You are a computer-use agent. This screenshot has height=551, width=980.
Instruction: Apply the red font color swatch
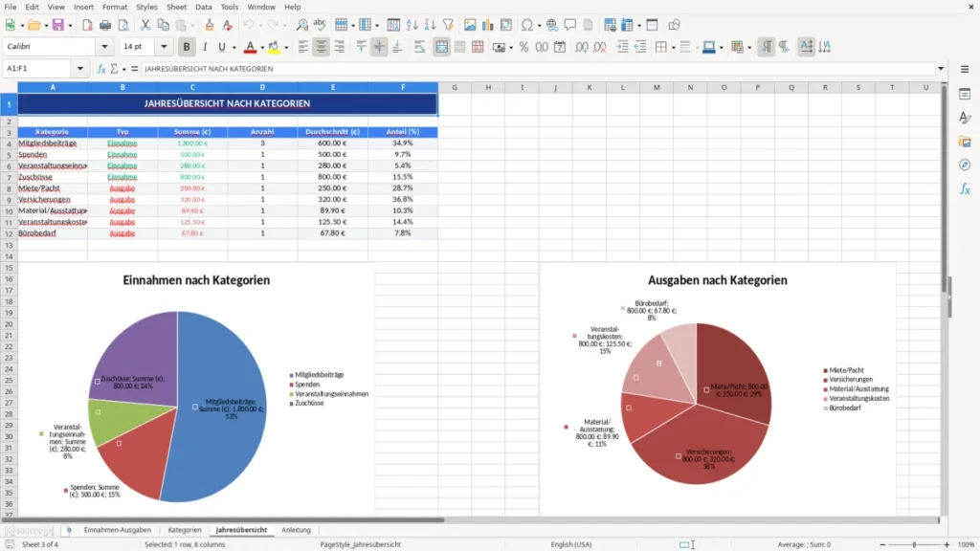point(250,47)
